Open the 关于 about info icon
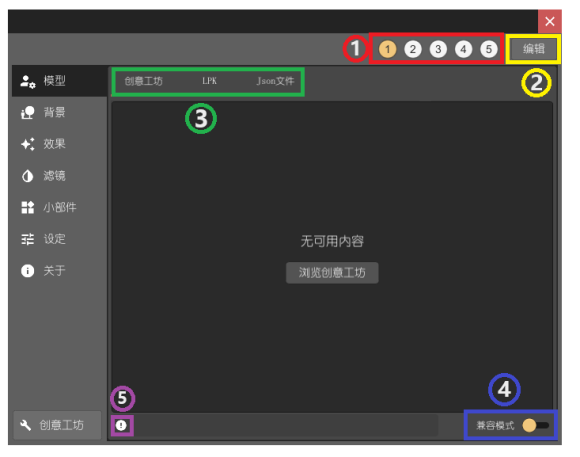The height and width of the screenshot is (457, 580). point(28,271)
